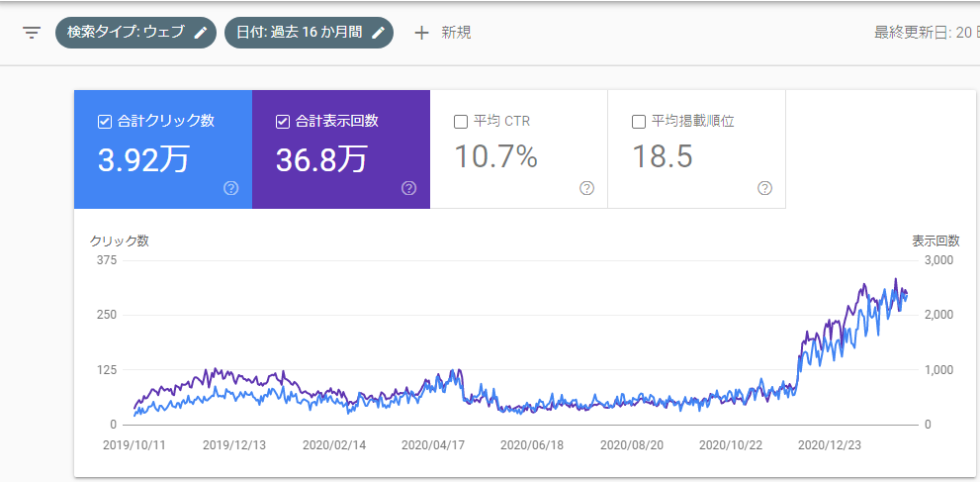This screenshot has width=980, height=482.
Task: Edit date range filter pencil icon
Action: 378,33
